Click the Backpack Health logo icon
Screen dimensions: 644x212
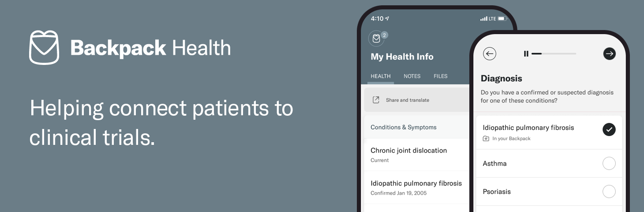[x=44, y=48]
